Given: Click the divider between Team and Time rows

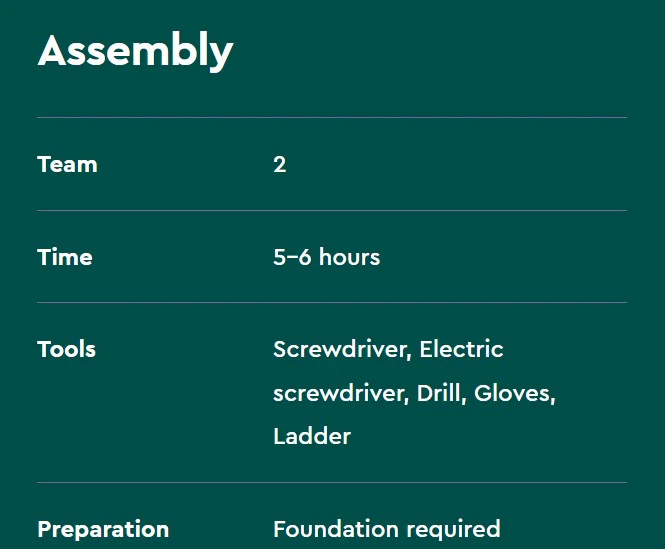Looking at the screenshot, I should pos(332,211).
